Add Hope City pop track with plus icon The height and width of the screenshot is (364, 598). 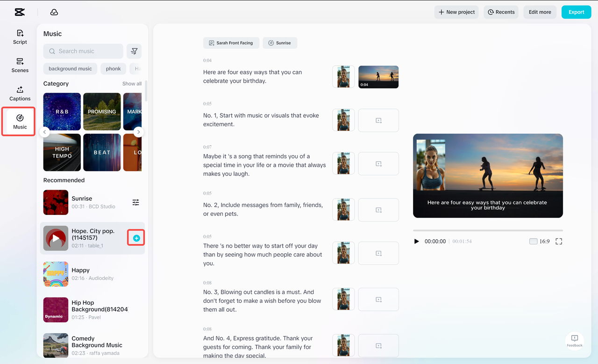point(136,238)
